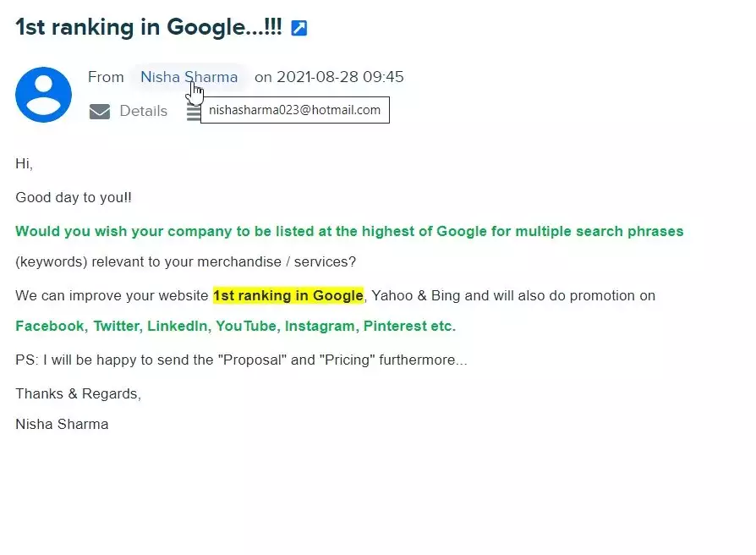This screenshot has width=756, height=555.
Task: Click the "PS: I will be happy" line
Action: click(241, 360)
